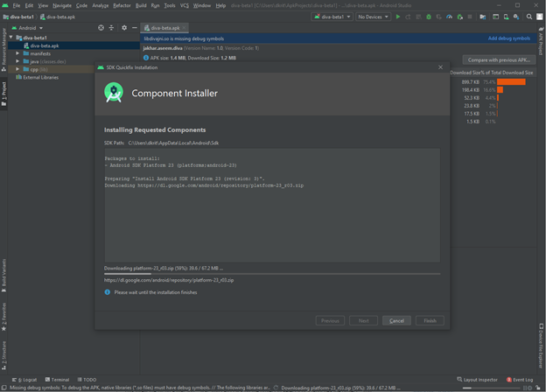Click the download URL under the progress bar
Viewport: 546px width, 392px height.
tap(169, 280)
